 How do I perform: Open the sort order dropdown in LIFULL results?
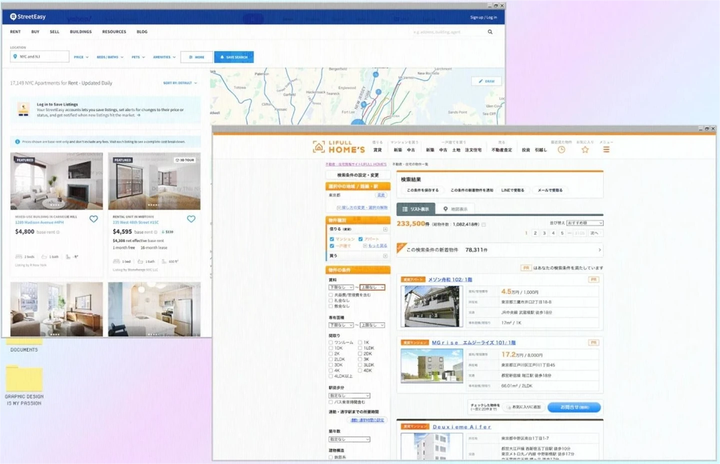pos(585,223)
